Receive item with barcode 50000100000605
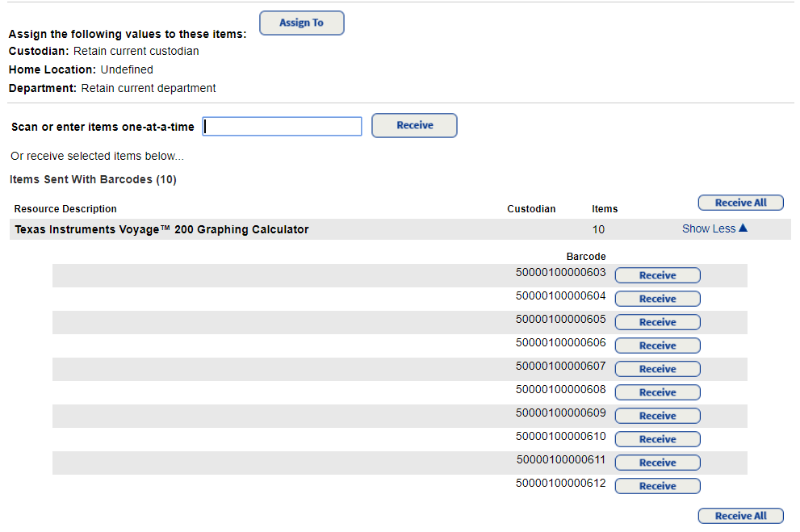This screenshot has width=800, height=532. (657, 321)
